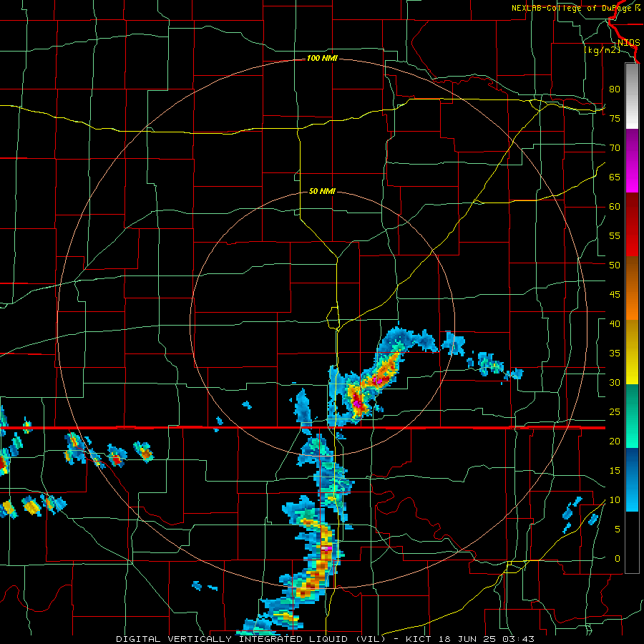Image resolution: width=644 pixels, height=644 pixels.
Task: Click the 75 value on the scale
Action: [x=615, y=118]
